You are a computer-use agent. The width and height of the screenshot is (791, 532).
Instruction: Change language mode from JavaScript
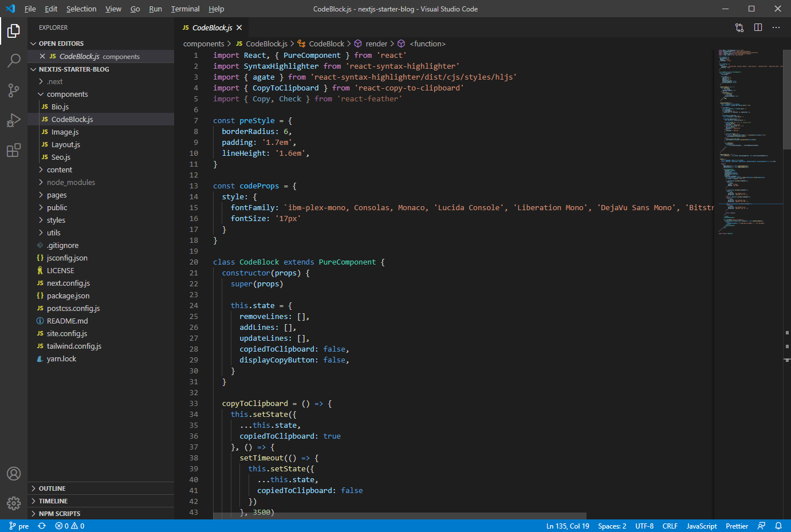click(x=701, y=526)
